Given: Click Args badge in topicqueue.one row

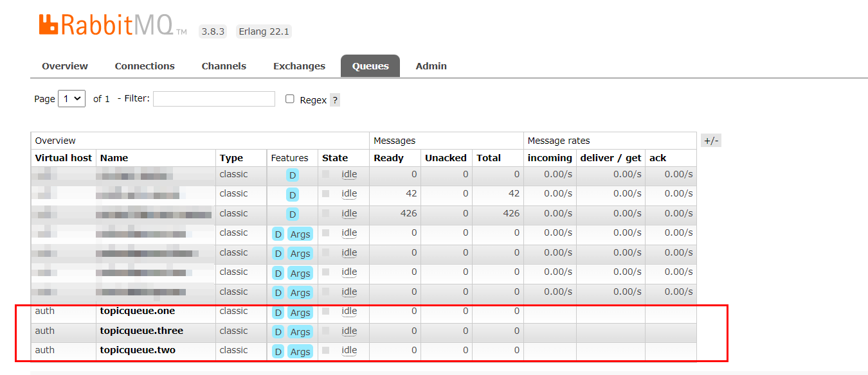Looking at the screenshot, I should pyautogui.click(x=300, y=313).
